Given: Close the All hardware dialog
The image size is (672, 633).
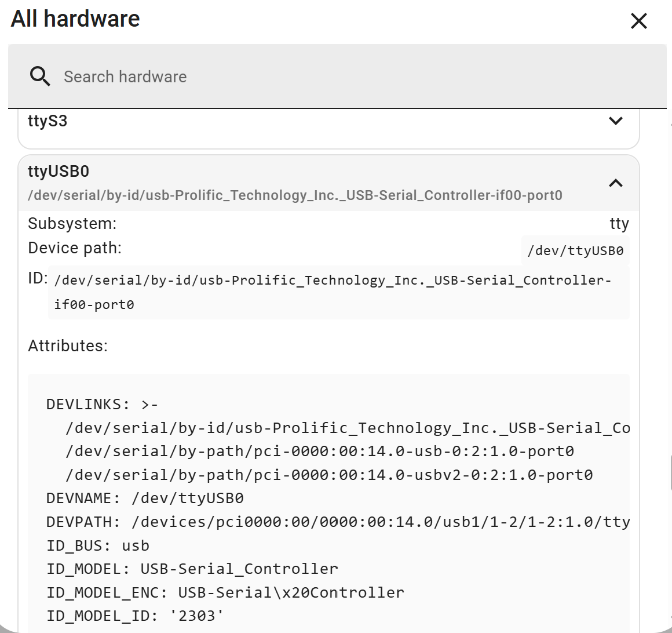Looking at the screenshot, I should [x=638, y=21].
